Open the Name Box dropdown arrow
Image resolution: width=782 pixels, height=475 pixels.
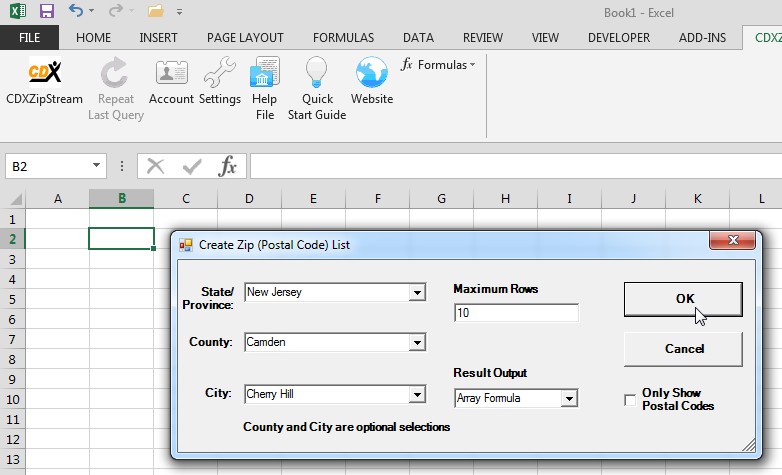[96, 166]
